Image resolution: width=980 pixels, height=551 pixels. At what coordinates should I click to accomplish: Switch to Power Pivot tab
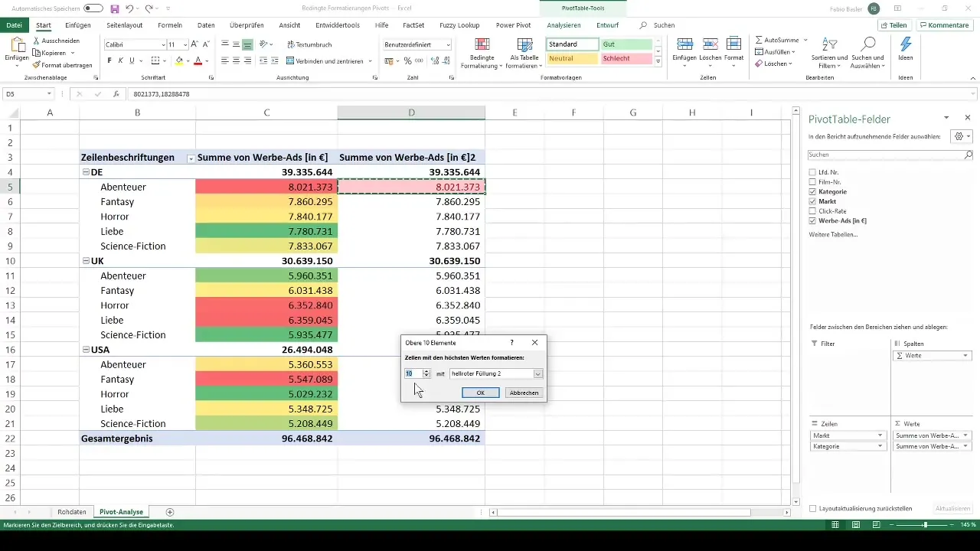pos(512,25)
